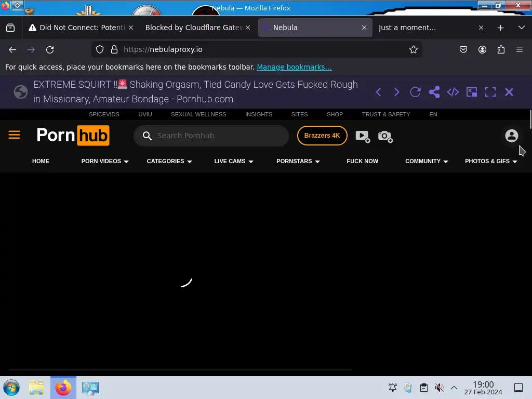The image size is (532, 399).
Task: Bookmark this page with the star icon
Action: pos(413,49)
